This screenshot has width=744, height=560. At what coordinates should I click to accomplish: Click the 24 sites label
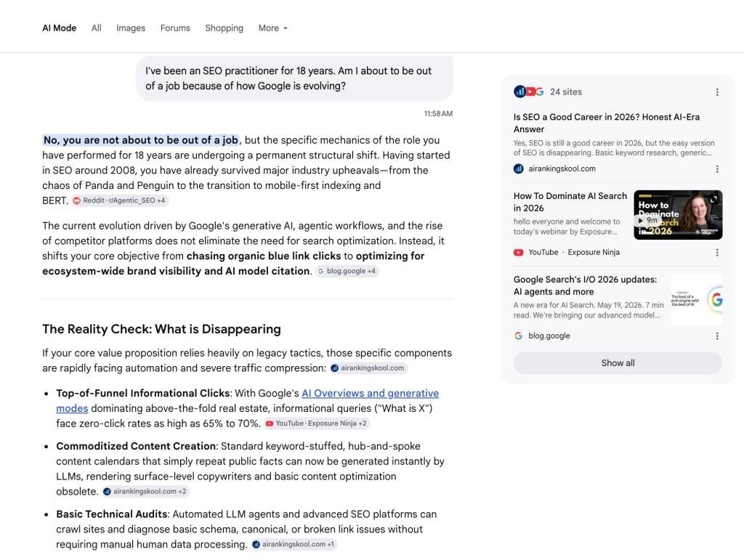[565, 92]
